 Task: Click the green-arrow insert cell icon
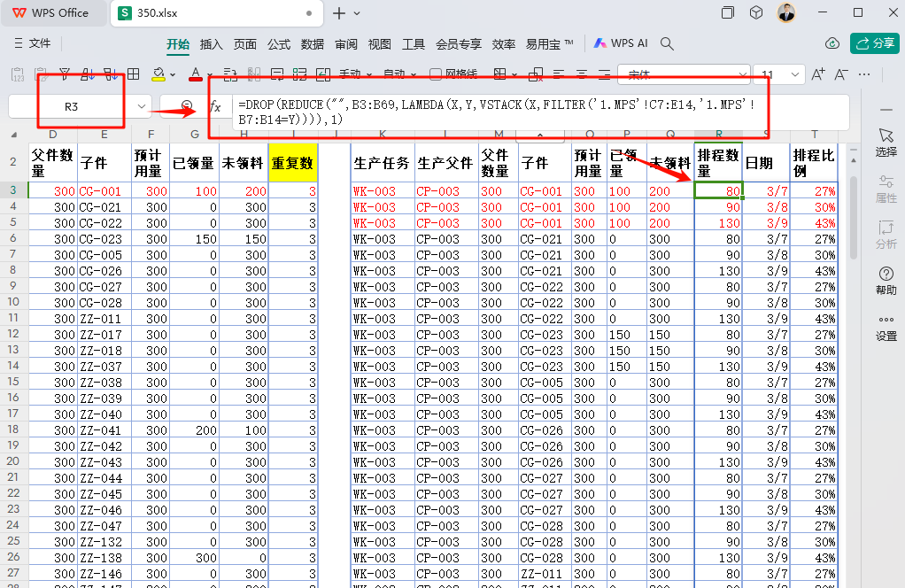point(323,74)
